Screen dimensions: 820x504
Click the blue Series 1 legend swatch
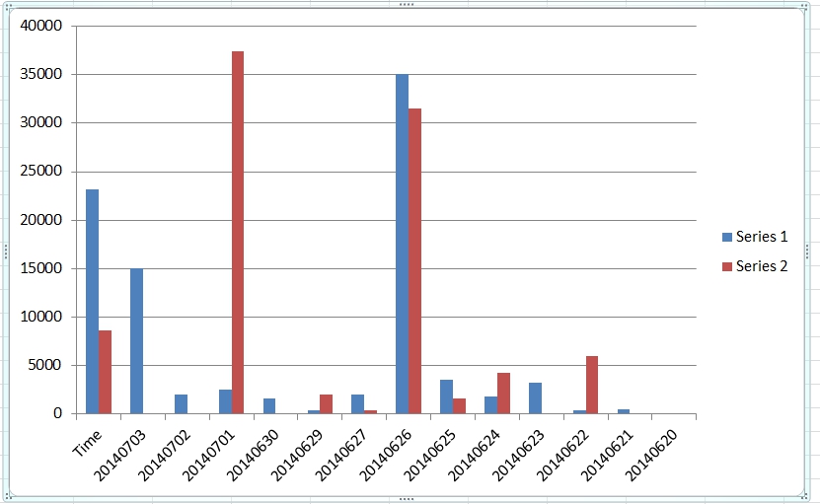pos(727,237)
